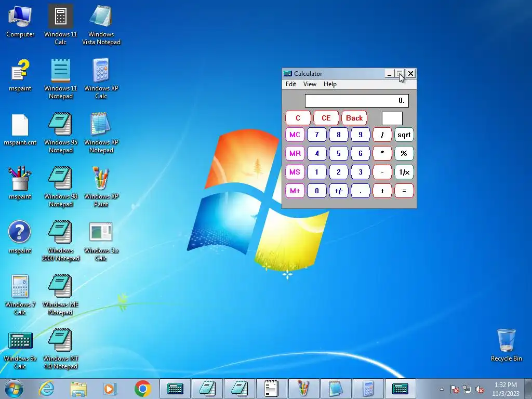Select the Windows 95 Notepad desktop icon
532x399 pixels.
pos(60,133)
